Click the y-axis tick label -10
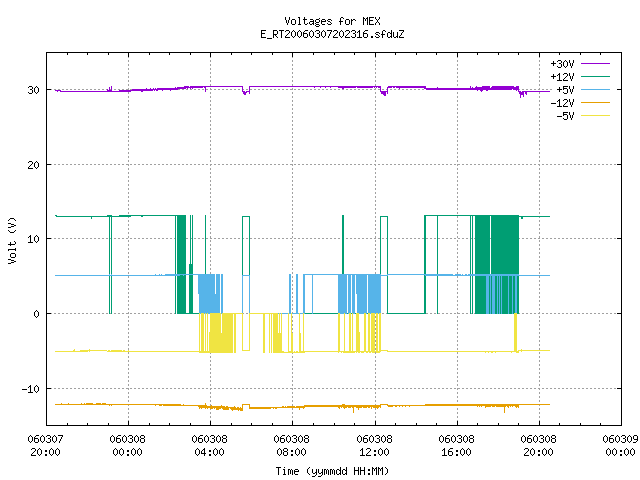 31,389
